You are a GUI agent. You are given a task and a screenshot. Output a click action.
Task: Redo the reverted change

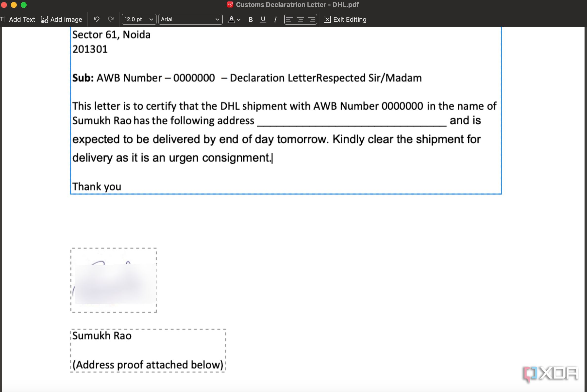pyautogui.click(x=111, y=19)
